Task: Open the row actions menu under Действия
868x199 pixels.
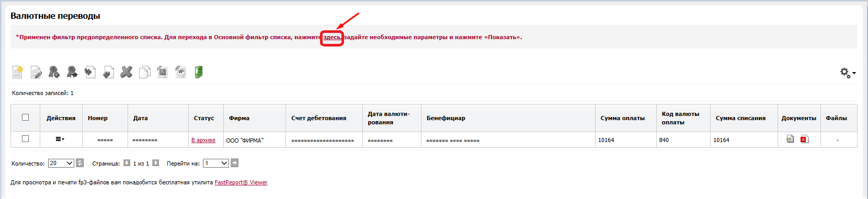Action: click(x=60, y=139)
